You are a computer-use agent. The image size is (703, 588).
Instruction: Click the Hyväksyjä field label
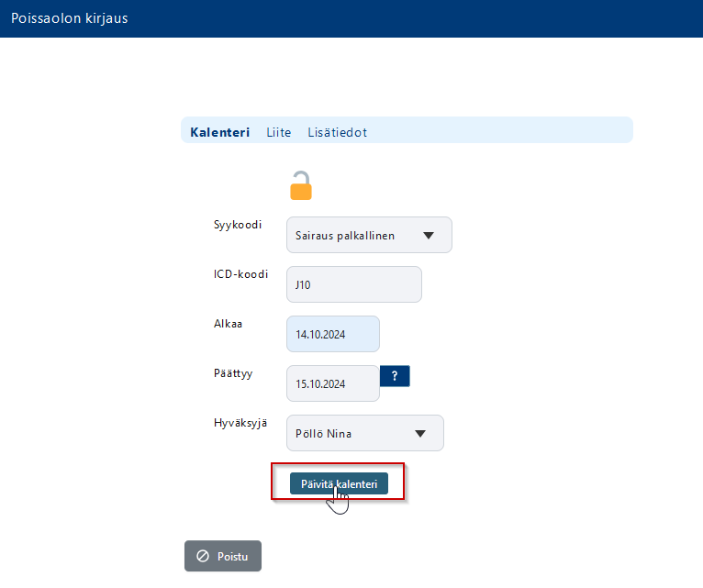click(240, 422)
